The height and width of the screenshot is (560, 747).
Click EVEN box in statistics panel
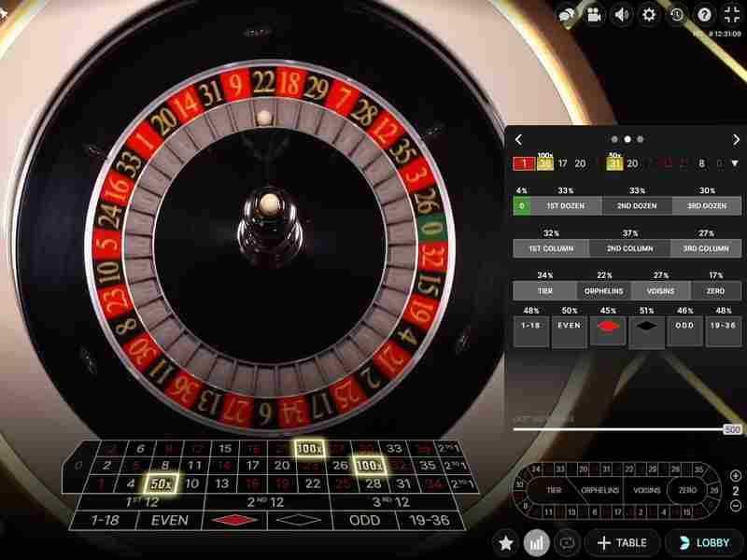pos(570,330)
